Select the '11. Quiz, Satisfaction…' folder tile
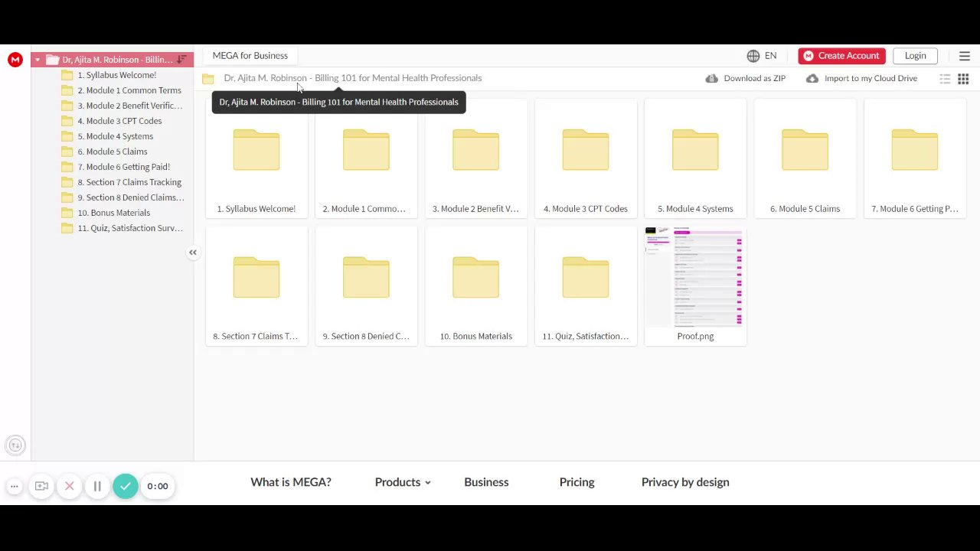This screenshot has width=980, height=551. click(586, 285)
